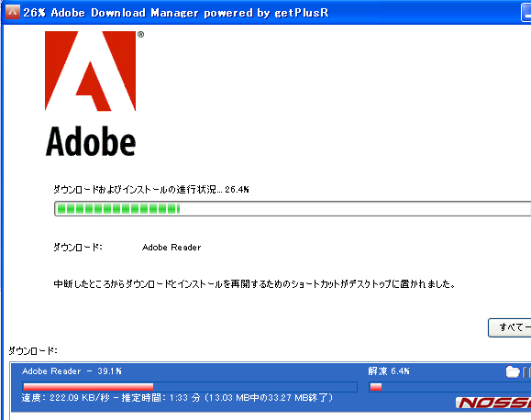The width and height of the screenshot is (531, 420).
Task: Click the window title bar text
Action: (176, 13)
